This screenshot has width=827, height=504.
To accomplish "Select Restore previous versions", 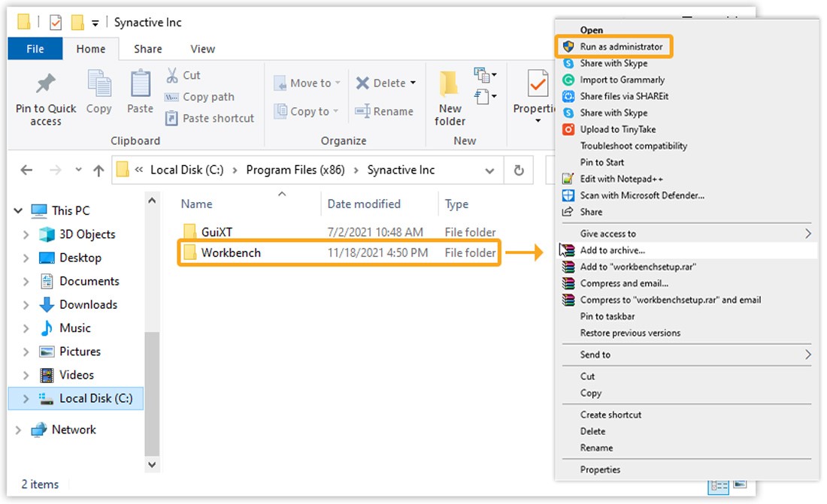I will point(630,333).
